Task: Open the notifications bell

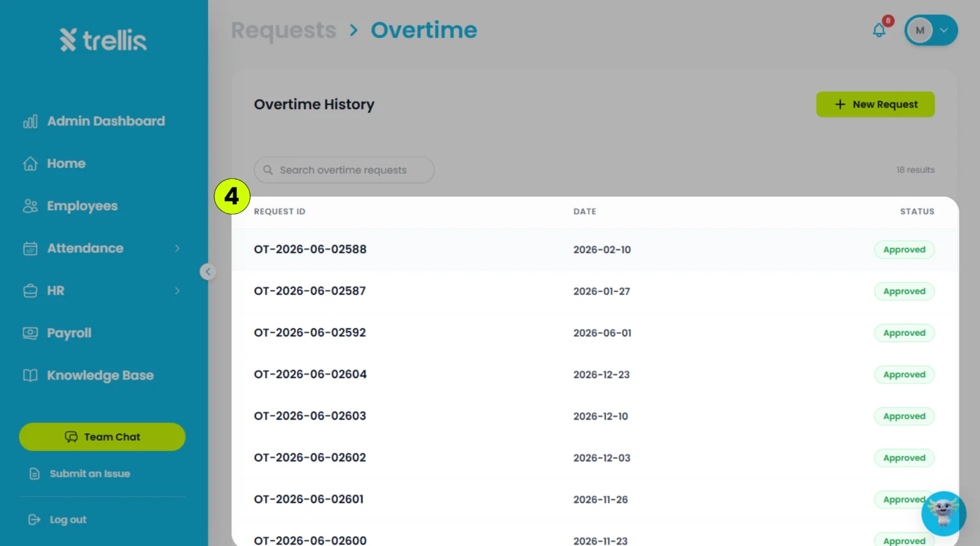Action: pos(879,30)
